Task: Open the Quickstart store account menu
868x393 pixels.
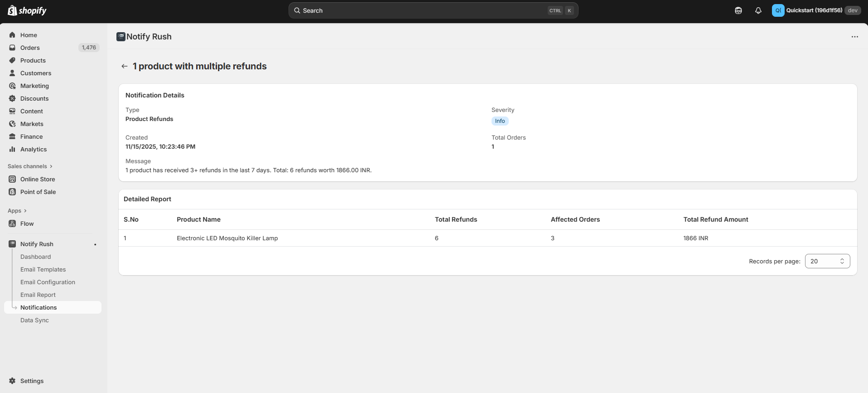Action: pyautogui.click(x=815, y=10)
